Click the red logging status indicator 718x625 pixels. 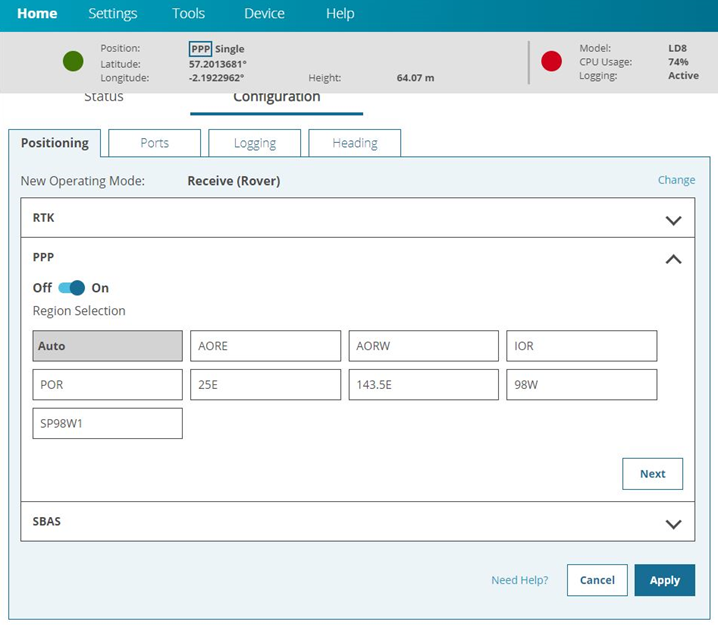551,62
